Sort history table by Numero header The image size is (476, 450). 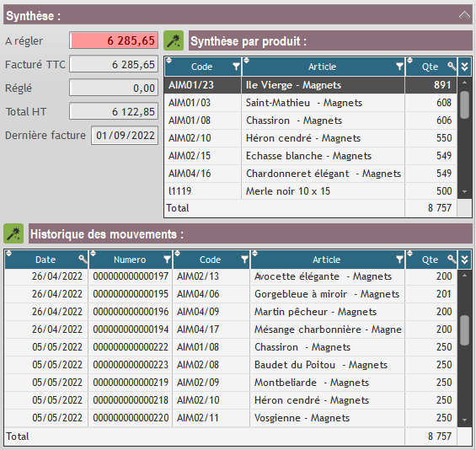[x=130, y=260]
